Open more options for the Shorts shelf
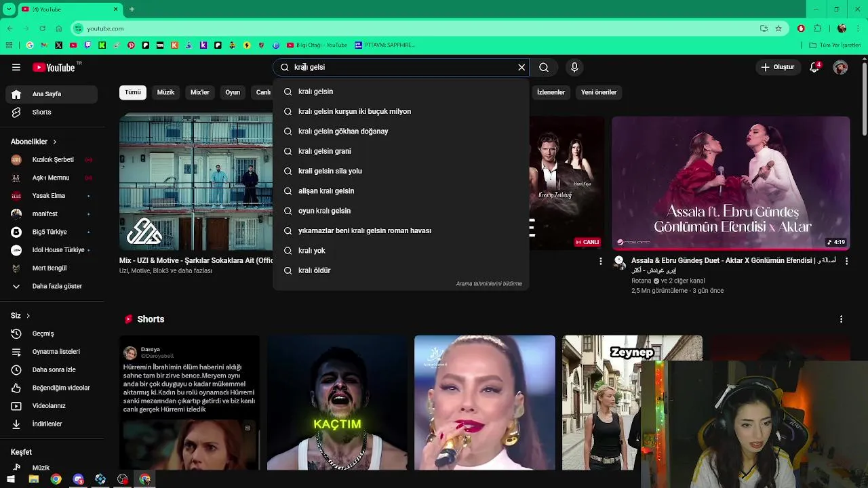 [x=841, y=319]
